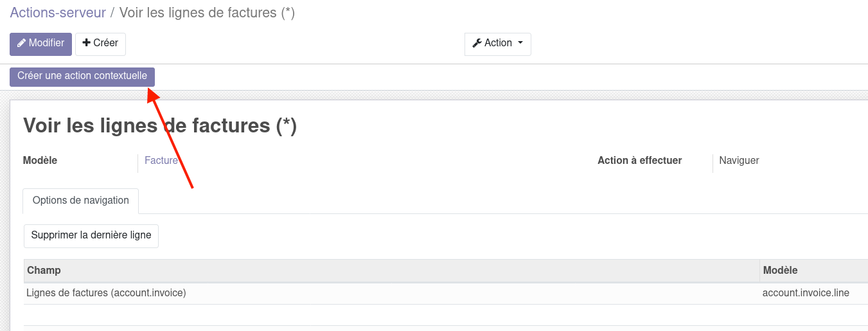Click the account.invoice.line cell
Image resolution: width=868 pixels, height=331 pixels.
tap(806, 293)
